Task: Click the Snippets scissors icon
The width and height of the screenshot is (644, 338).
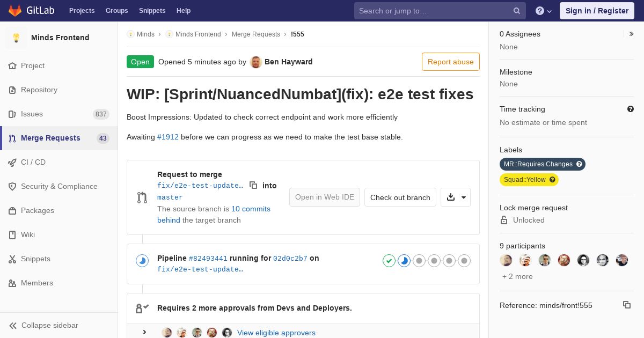Action: (12, 259)
